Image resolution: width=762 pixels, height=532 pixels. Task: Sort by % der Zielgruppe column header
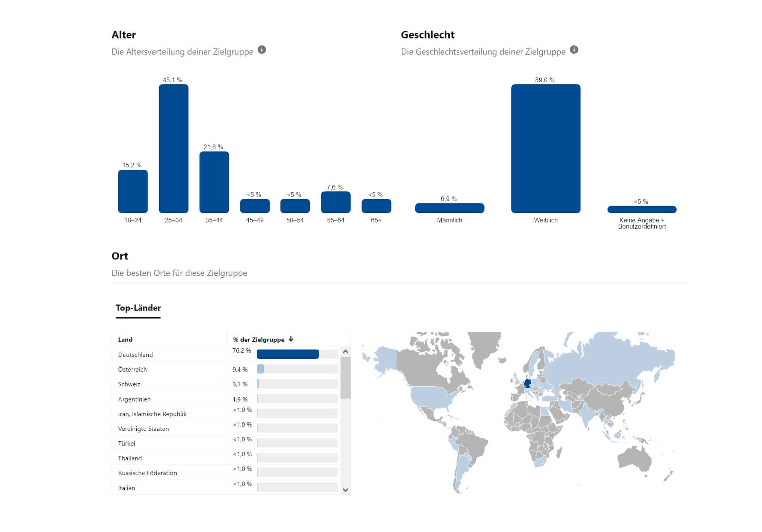[258, 339]
